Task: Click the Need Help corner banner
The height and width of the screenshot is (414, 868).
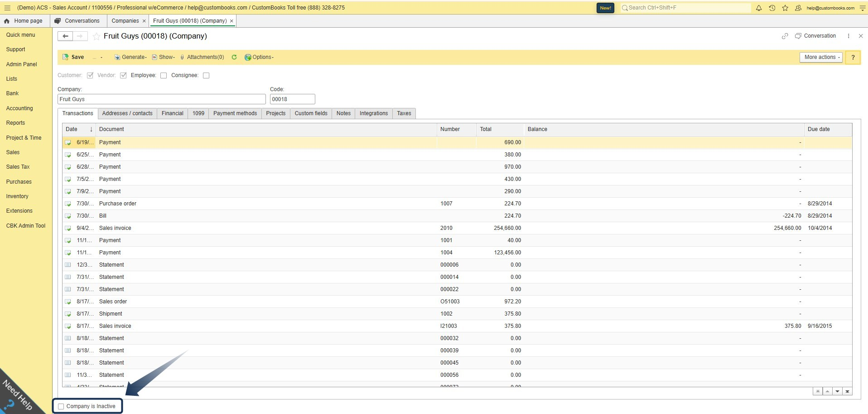Action: pos(17,395)
